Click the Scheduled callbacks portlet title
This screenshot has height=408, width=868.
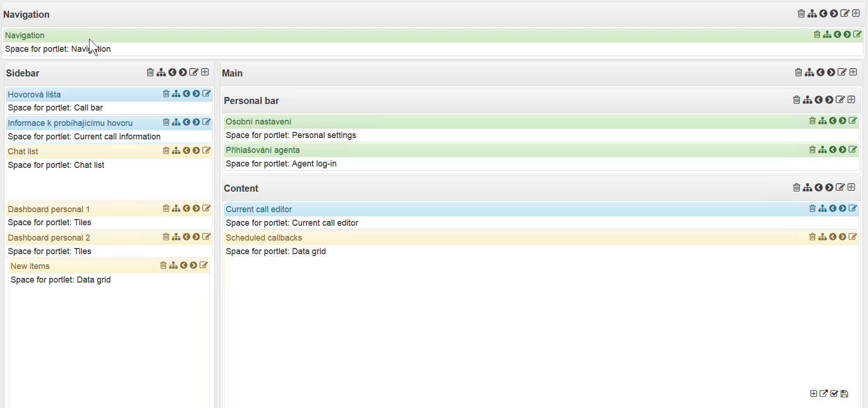(264, 238)
